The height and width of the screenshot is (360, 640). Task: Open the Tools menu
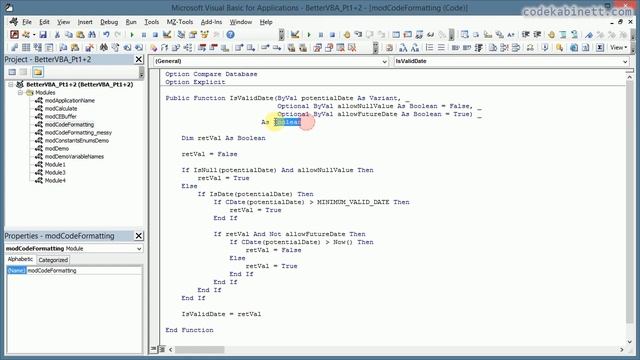[151, 22]
